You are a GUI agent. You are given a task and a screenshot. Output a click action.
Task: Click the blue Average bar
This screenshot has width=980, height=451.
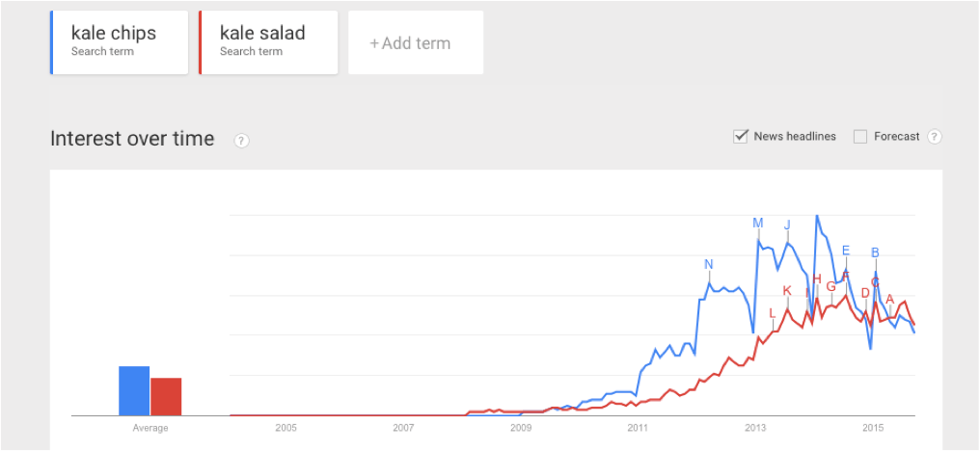coord(134,390)
